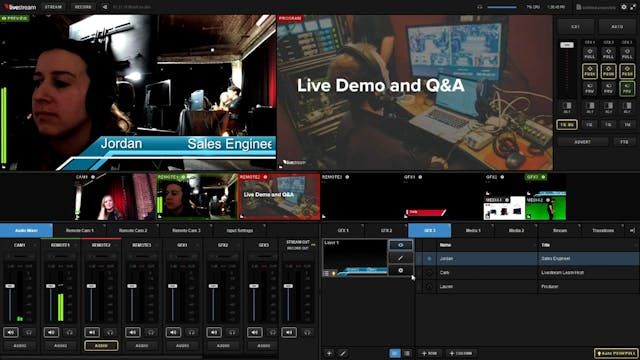
Task: Open the dropdown arrow beside CAM1 channel name
Action: point(35,245)
